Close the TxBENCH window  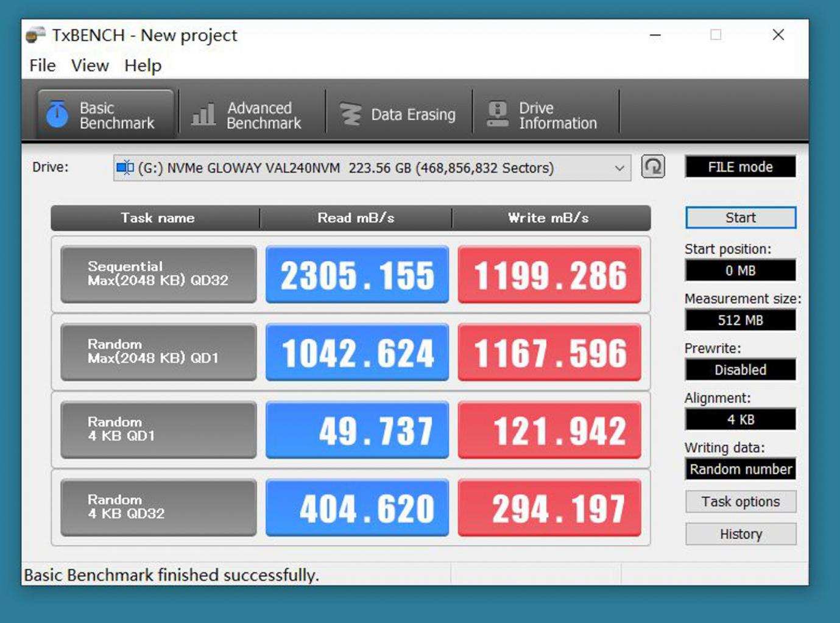click(x=778, y=35)
